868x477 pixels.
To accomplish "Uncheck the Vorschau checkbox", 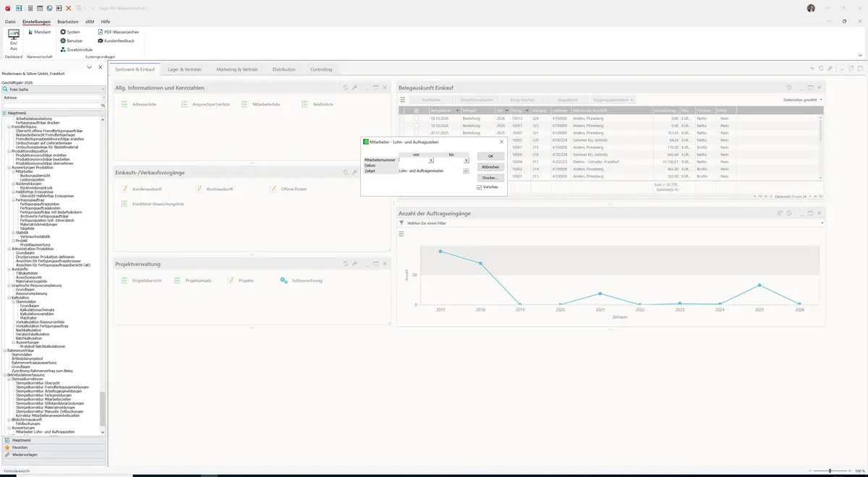I will coord(480,187).
